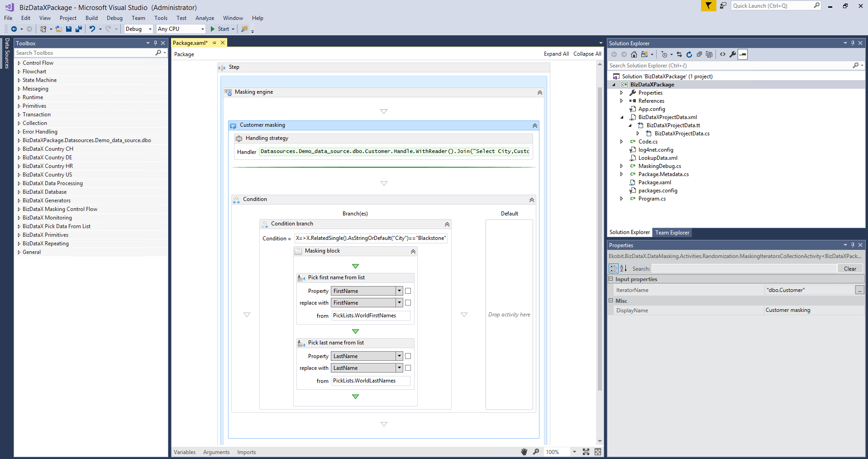
Task: Toggle auto-hide pin on Properties panel
Action: (x=853, y=245)
